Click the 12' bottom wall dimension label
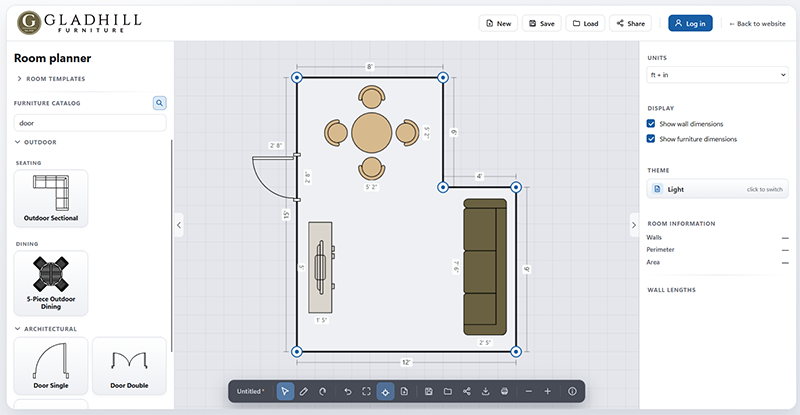800x415 pixels. click(406, 362)
